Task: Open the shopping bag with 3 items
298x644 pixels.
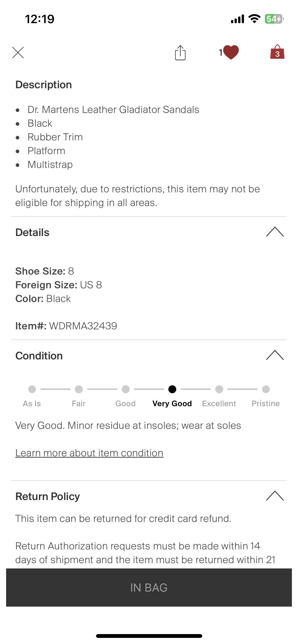Action: pos(277,52)
